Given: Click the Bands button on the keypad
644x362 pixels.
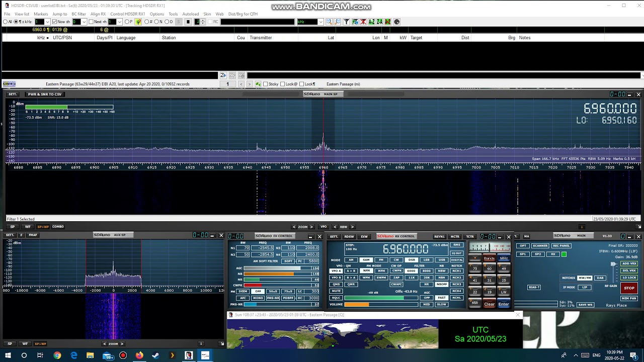Looking at the screenshot, I should pos(489,258).
